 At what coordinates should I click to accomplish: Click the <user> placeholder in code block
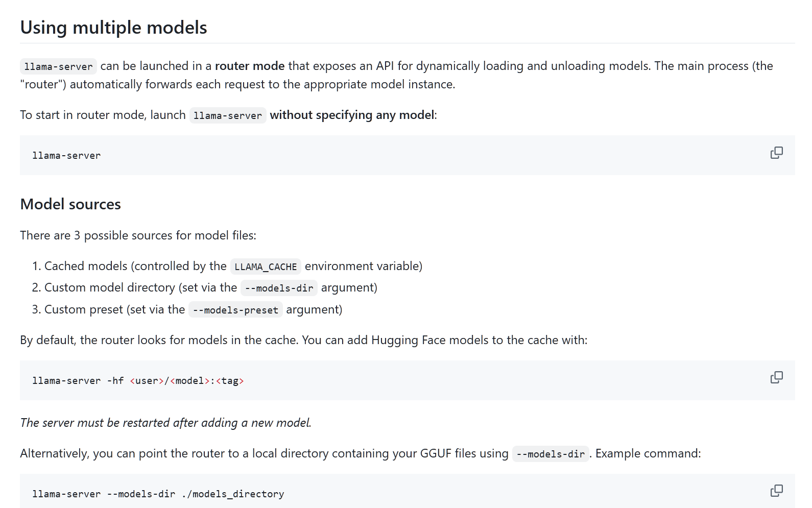[x=147, y=381]
